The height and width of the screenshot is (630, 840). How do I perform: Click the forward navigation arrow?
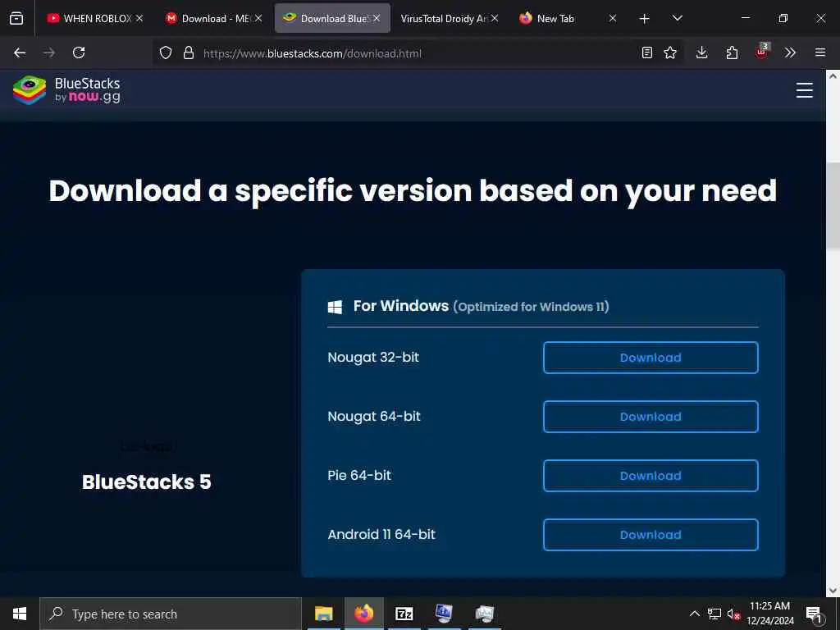point(49,52)
